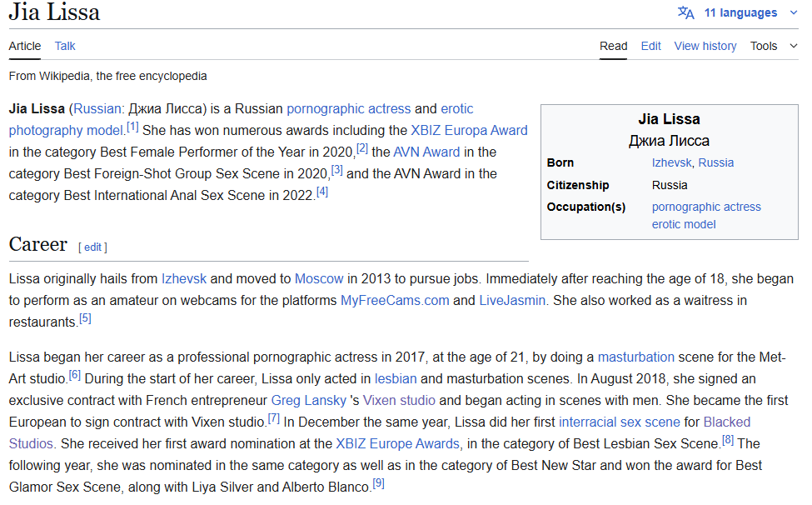Open the Vixen studio link
This screenshot has width=812, height=505.
coord(399,400)
